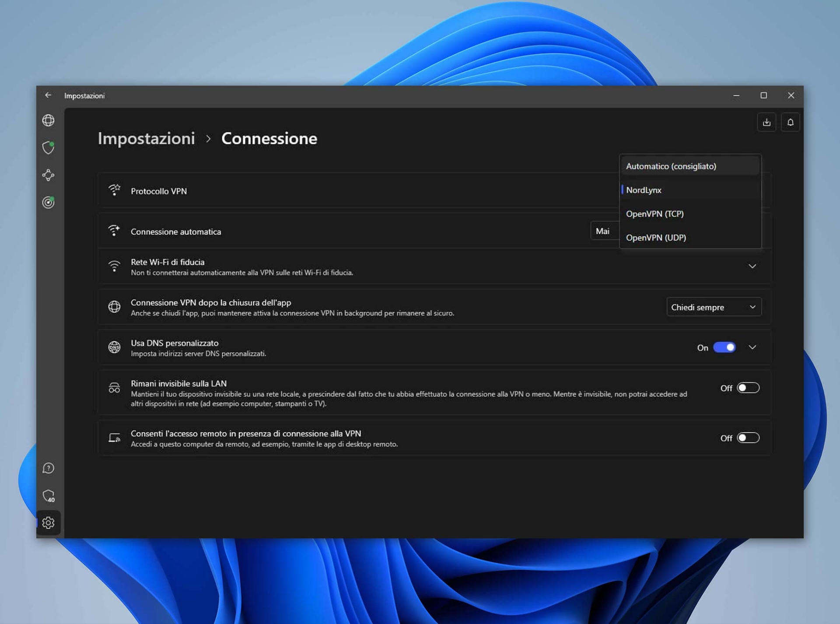Choose OpenVPN (TCP) from the protocol list
Screen dimensions: 840x624
(x=654, y=214)
